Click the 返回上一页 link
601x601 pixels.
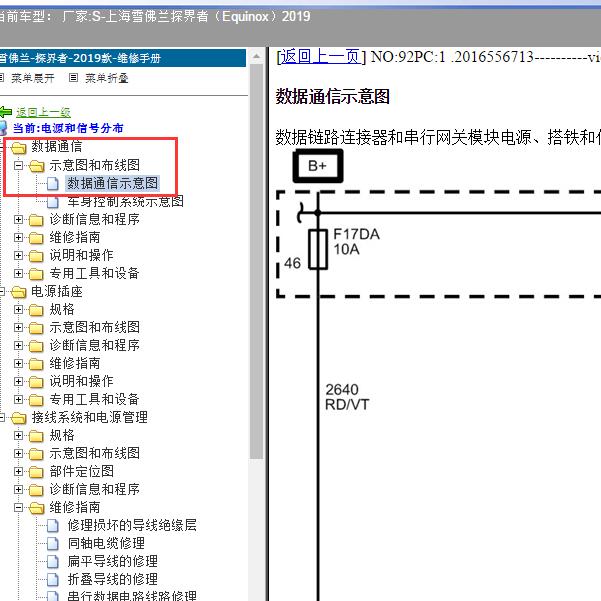[x=320, y=57]
